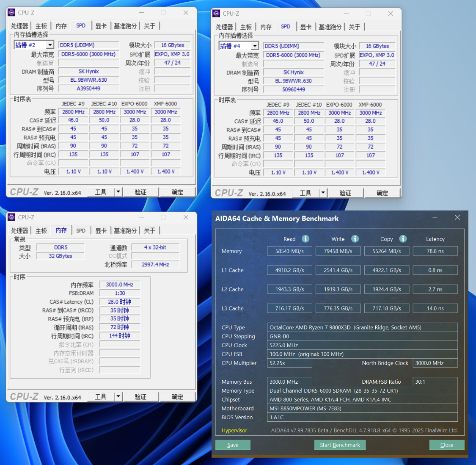Switch to 处理器 tab in memory window
Image resolution: width=476 pixels, height=465 pixels.
20,230
